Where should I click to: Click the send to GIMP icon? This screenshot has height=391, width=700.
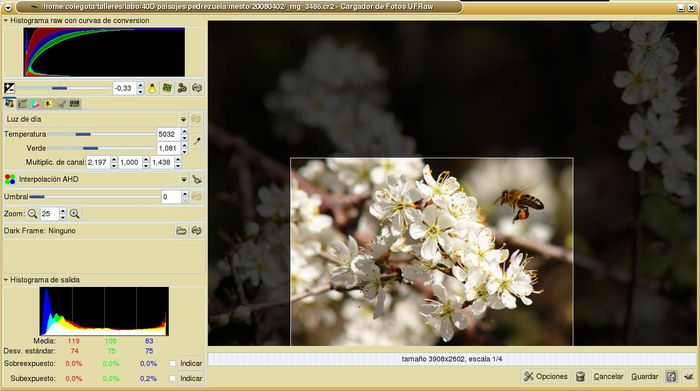[689, 377]
